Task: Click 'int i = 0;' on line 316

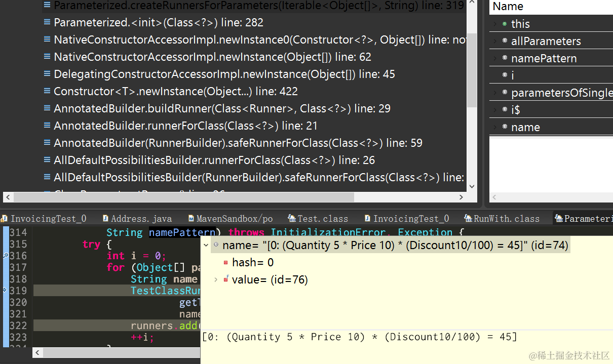Action: pyautogui.click(x=136, y=256)
